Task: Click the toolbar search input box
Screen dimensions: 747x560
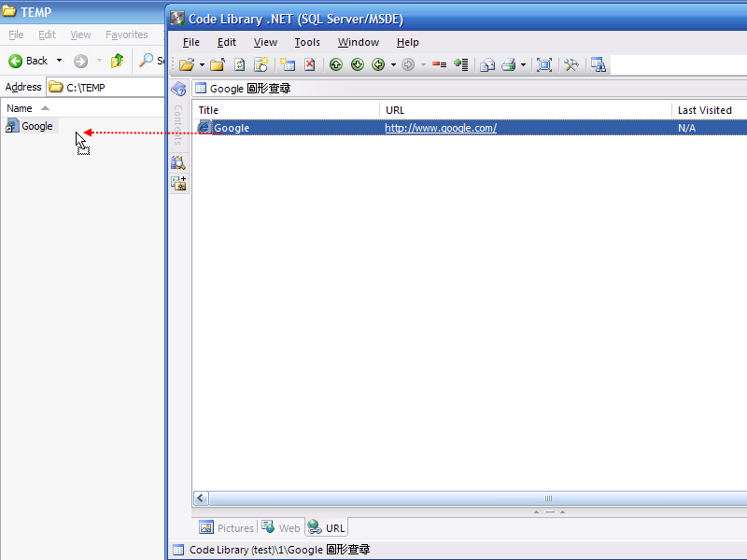Action: [679, 64]
